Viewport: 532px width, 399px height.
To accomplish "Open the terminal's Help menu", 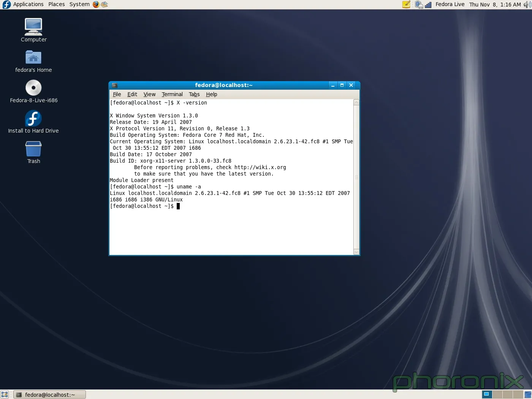I will click(212, 94).
